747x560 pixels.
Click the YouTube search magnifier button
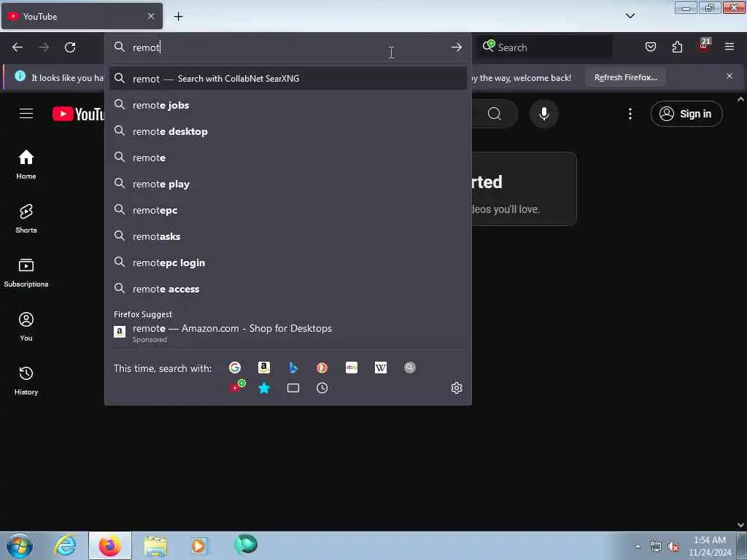click(495, 114)
